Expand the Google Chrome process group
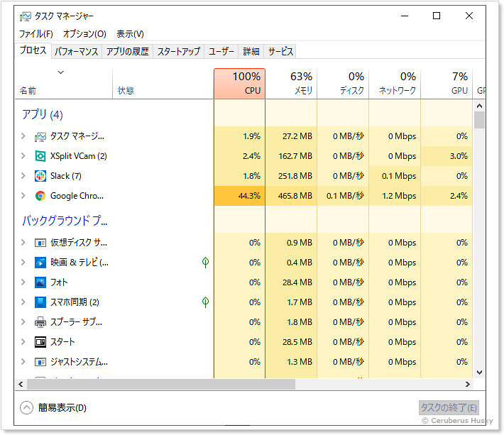Viewport: 504px width, 435px height. [x=23, y=196]
